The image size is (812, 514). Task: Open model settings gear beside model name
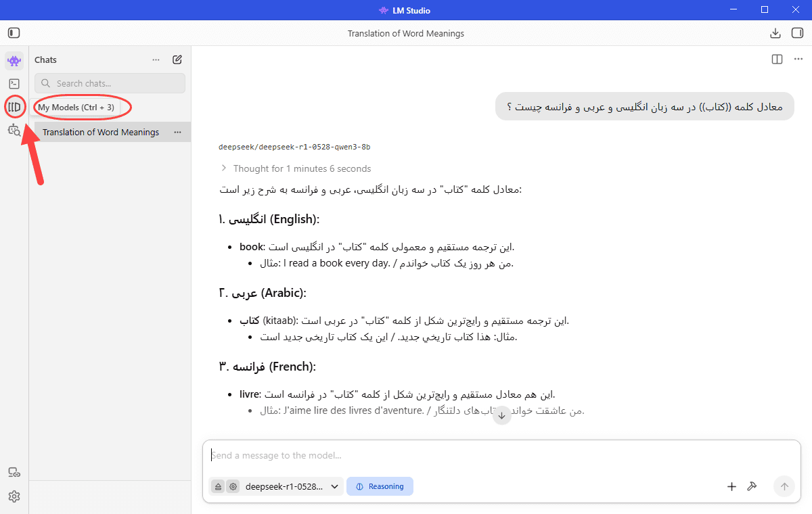233,486
